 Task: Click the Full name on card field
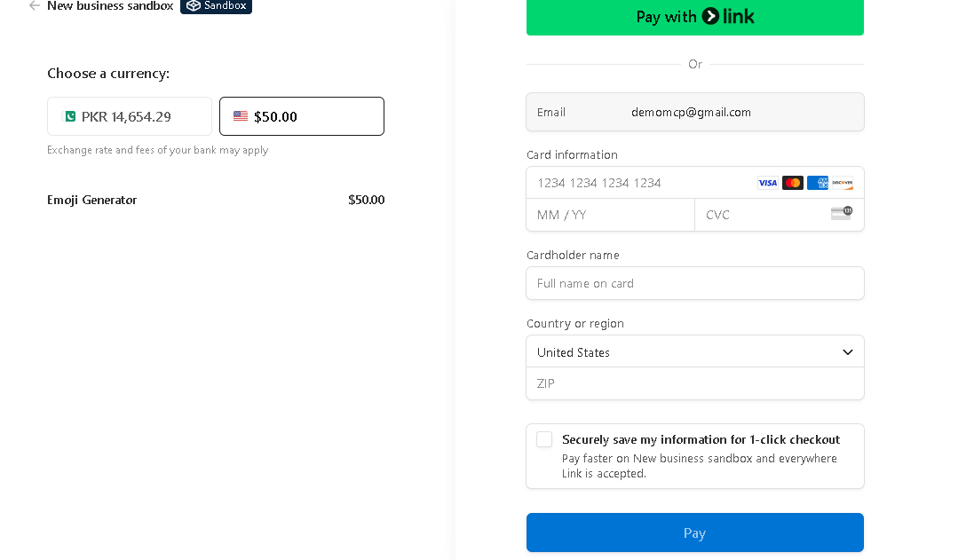[694, 283]
